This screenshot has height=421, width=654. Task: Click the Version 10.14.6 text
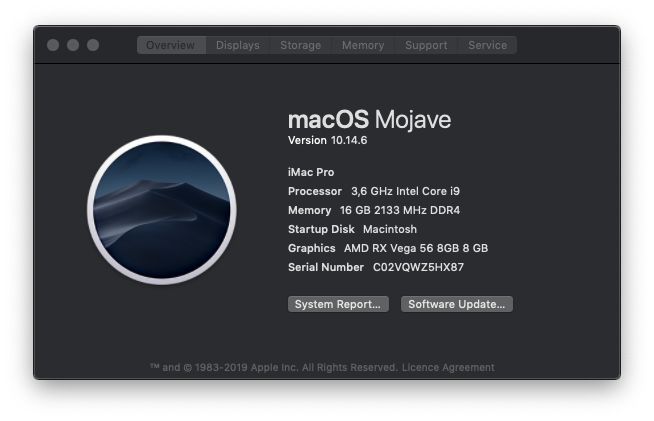tap(328, 141)
